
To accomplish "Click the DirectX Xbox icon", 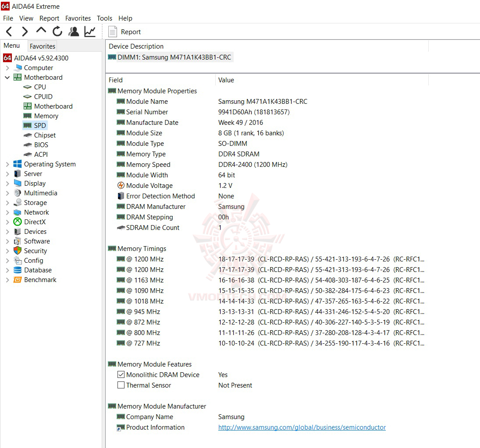I will click(x=18, y=222).
